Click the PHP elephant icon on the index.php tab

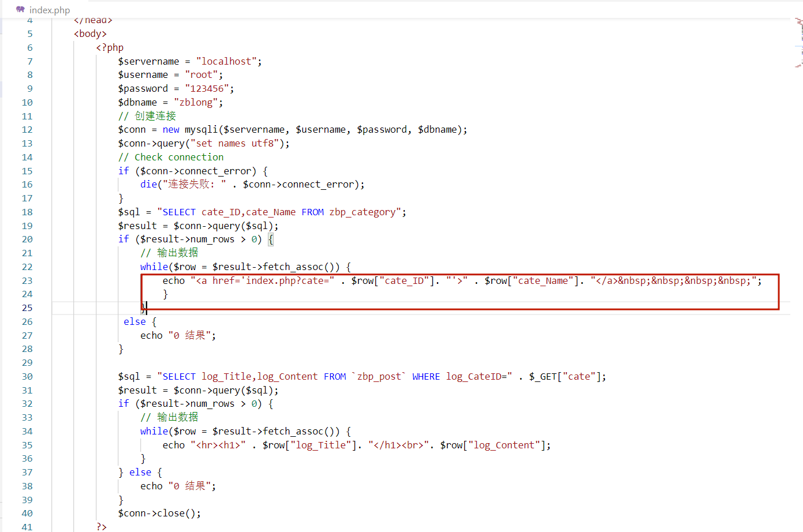pyautogui.click(x=21, y=10)
